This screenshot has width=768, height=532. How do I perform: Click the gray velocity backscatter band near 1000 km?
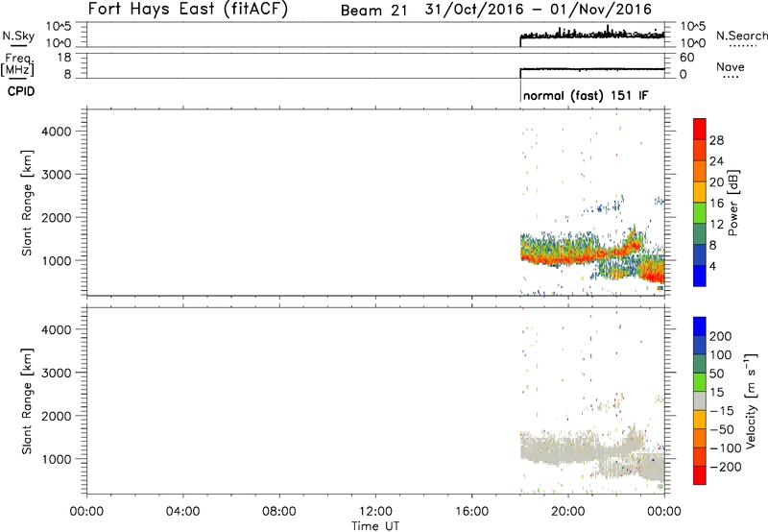pyautogui.click(x=559, y=449)
